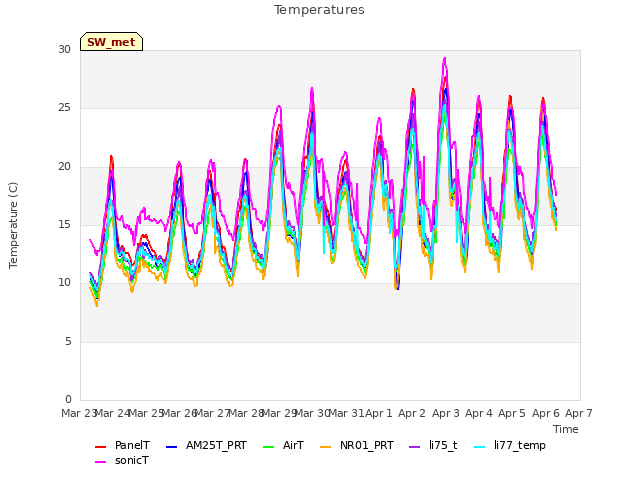
Task: Click the Time axis label
Action: point(566,429)
